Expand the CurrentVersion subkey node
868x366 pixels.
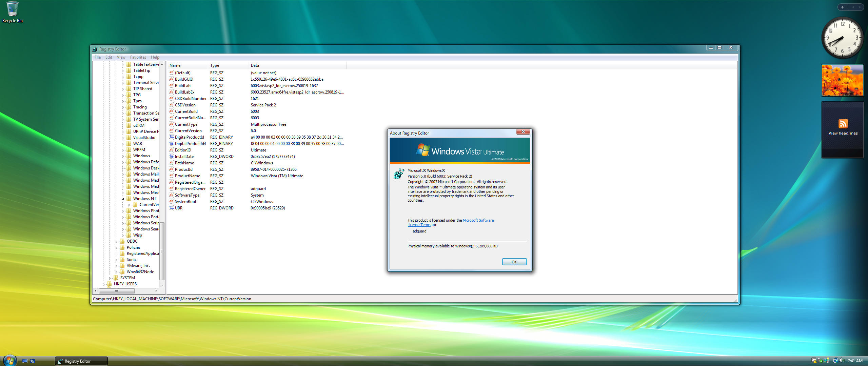[x=129, y=205]
